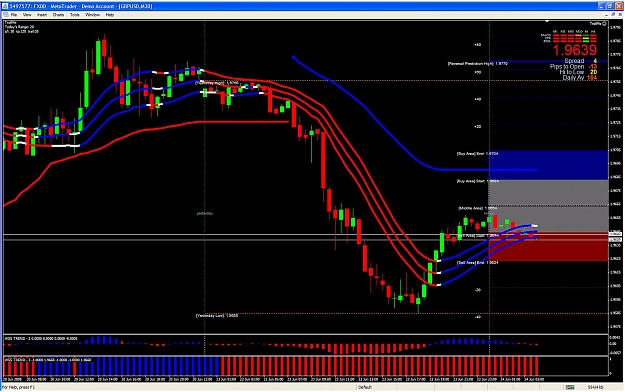
Task: Select the [Middle Area] label
Action: (478, 208)
